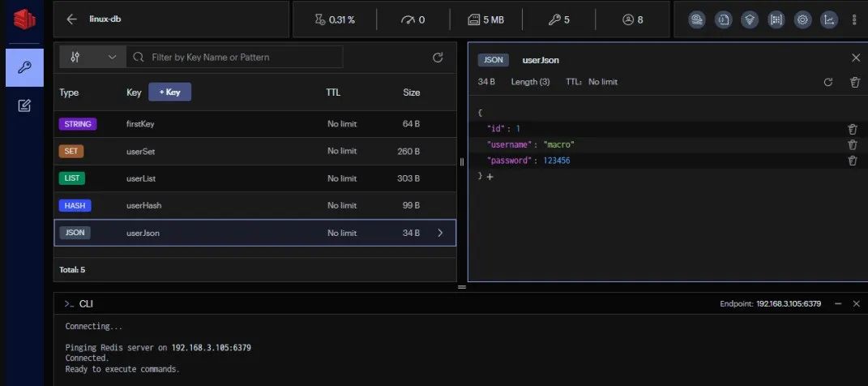This screenshot has height=386, width=868.
Task: Click the TTL column header
Action: click(x=333, y=92)
